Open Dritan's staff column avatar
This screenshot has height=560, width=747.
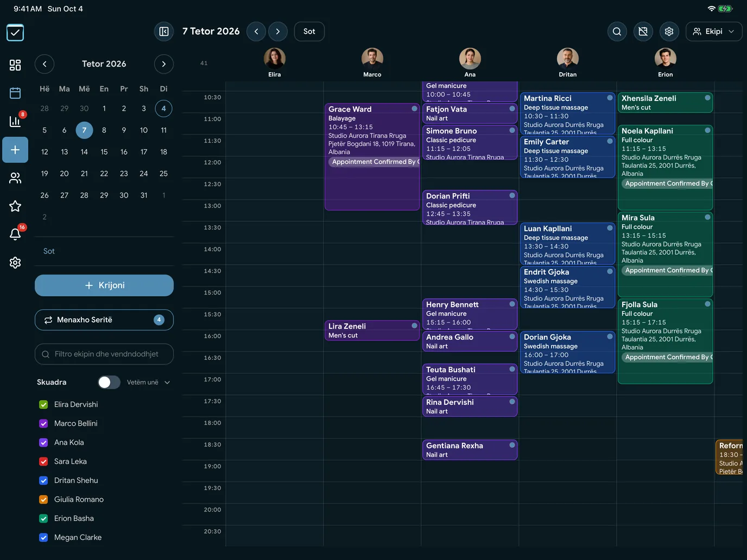[568, 58]
